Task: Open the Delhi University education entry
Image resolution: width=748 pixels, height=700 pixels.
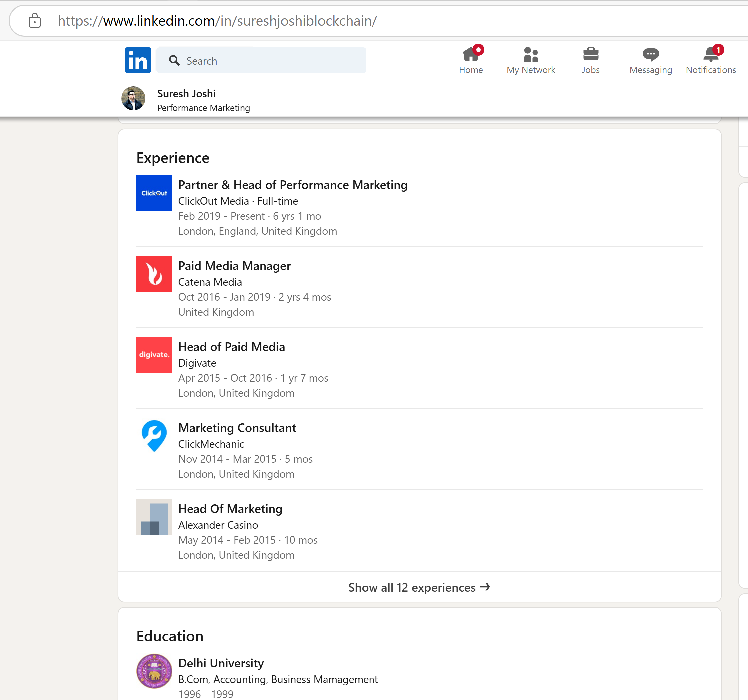Action: pyautogui.click(x=221, y=663)
